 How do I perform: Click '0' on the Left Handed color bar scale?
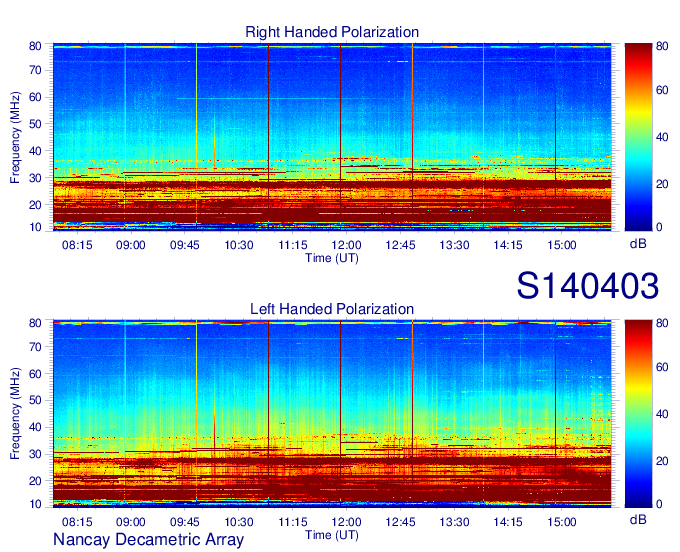click(x=659, y=504)
